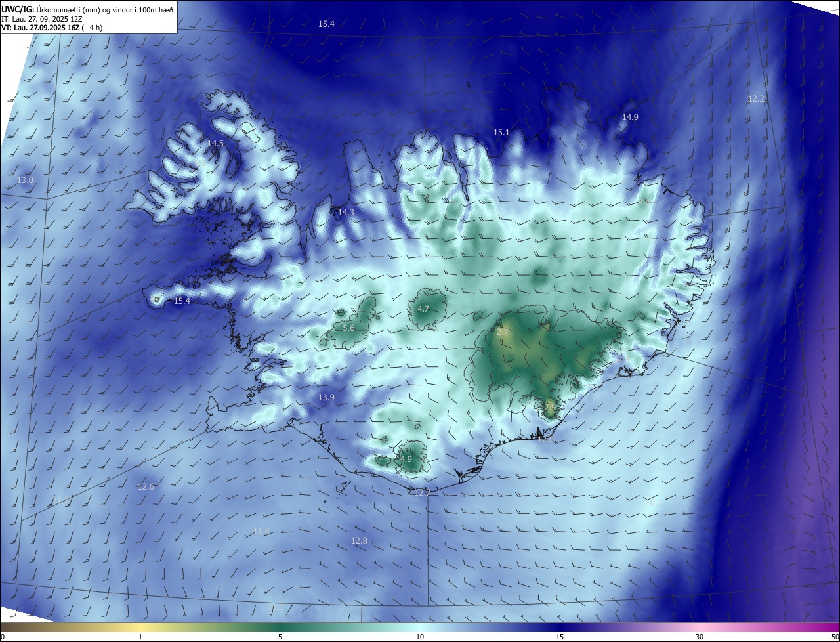Viewport: 840px width, 642px height.
Task: Select the 12.2 value label on the map
Action: pos(756,99)
